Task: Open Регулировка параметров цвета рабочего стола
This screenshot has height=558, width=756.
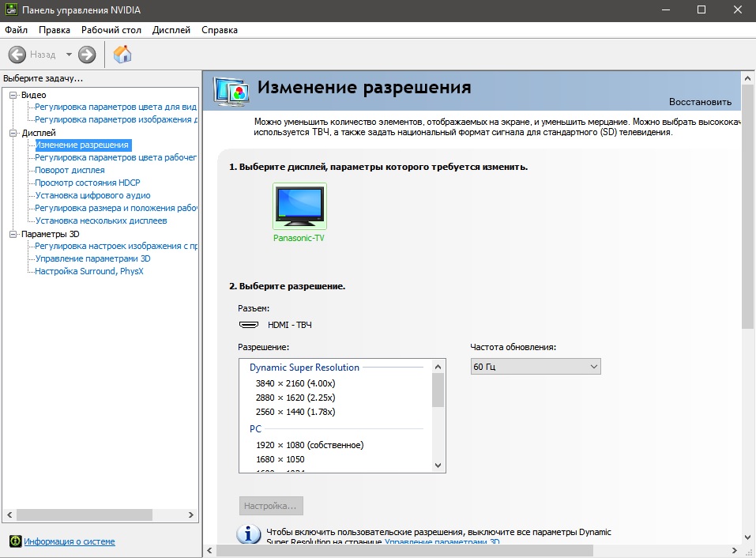Action: click(115, 157)
